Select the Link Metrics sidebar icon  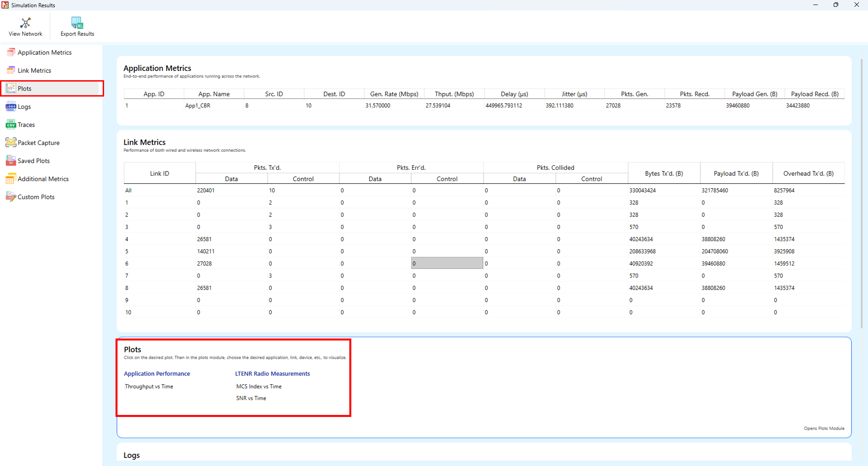point(11,70)
